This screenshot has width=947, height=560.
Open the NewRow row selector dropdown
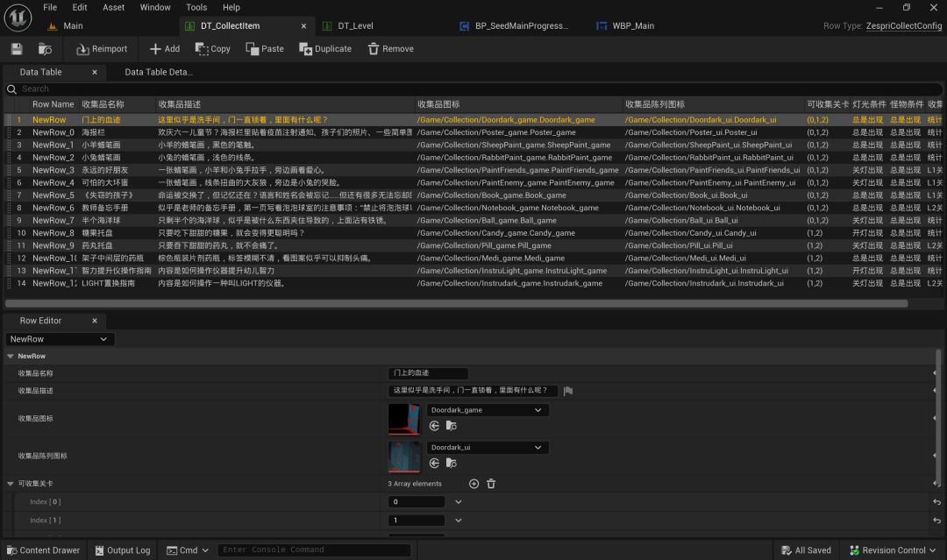point(60,339)
